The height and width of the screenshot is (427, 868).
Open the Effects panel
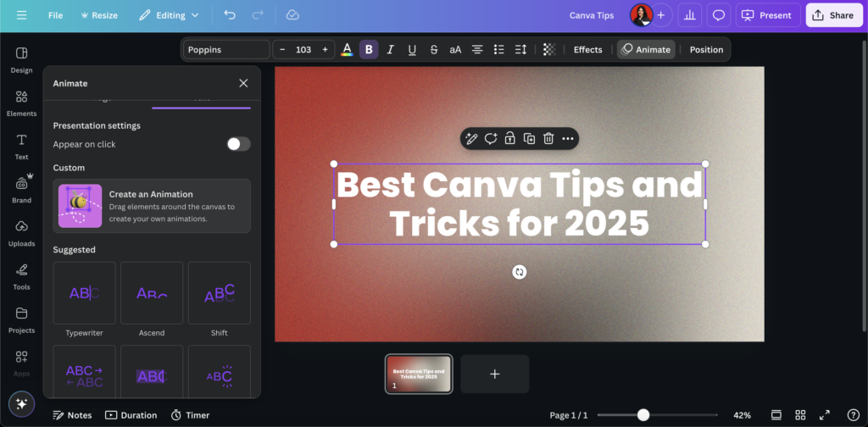click(588, 49)
